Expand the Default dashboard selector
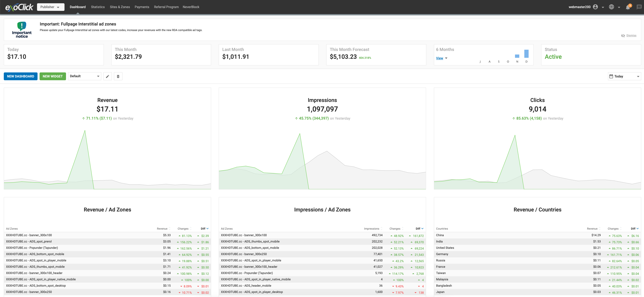The height and width of the screenshot is (297, 644). [x=85, y=76]
